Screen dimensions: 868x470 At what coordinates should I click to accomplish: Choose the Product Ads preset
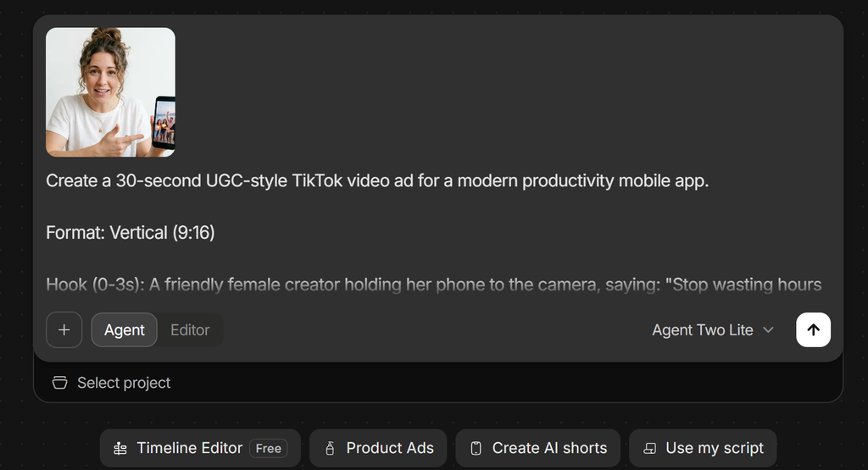tap(378, 448)
